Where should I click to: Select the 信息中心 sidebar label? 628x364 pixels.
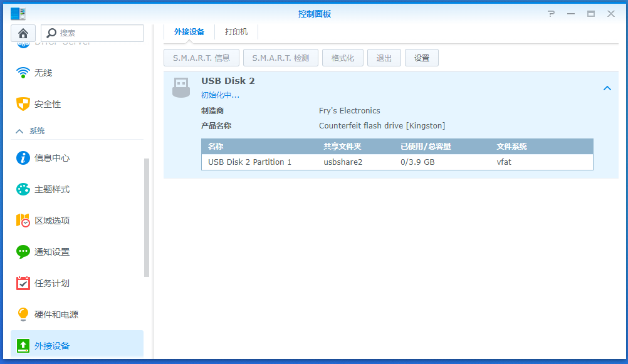coord(52,158)
